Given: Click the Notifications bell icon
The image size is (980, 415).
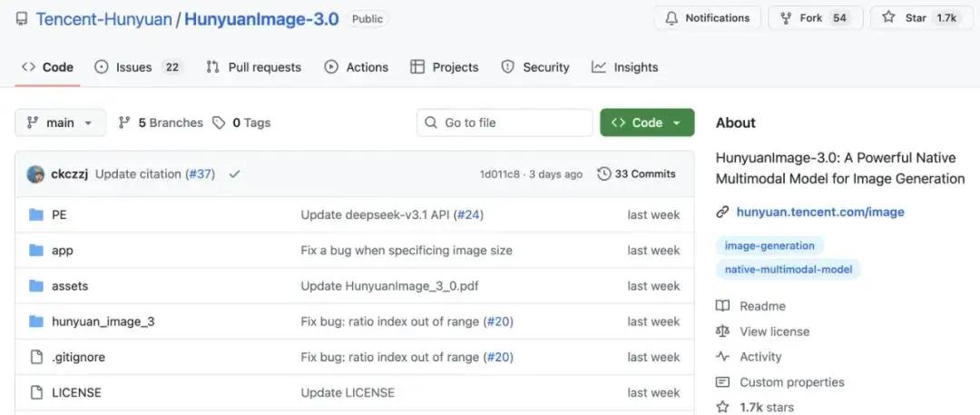Looking at the screenshot, I should click(671, 18).
